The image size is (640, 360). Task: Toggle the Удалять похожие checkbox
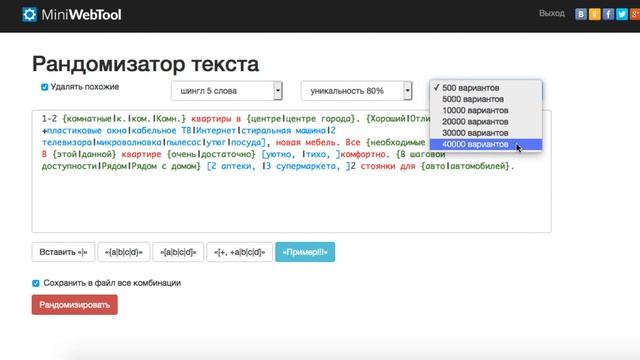44,87
